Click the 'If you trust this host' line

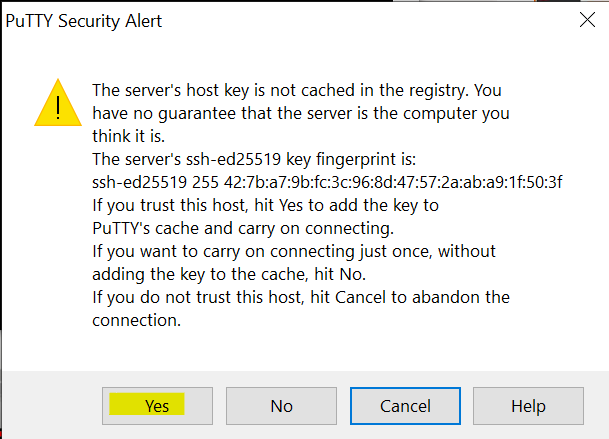click(x=265, y=205)
